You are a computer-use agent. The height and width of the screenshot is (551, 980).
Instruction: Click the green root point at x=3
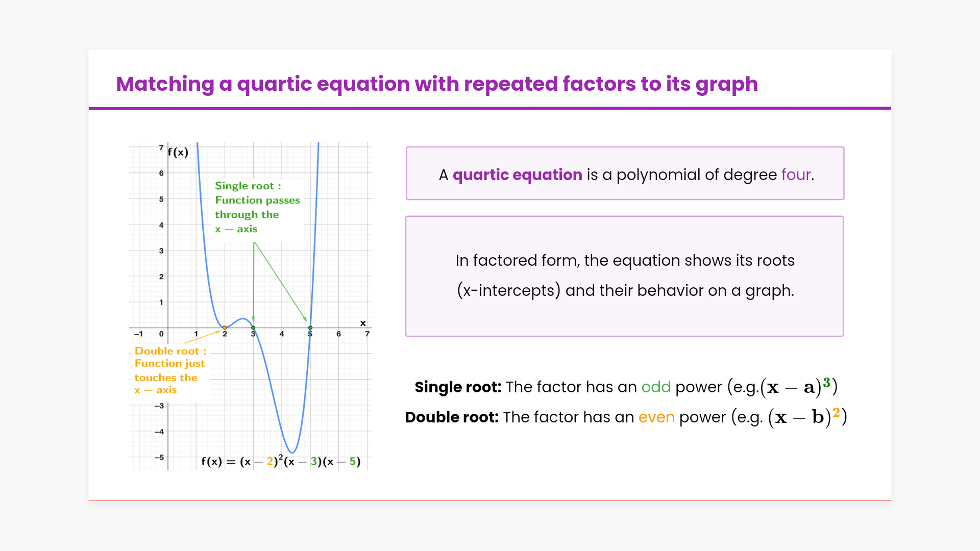pyautogui.click(x=253, y=328)
